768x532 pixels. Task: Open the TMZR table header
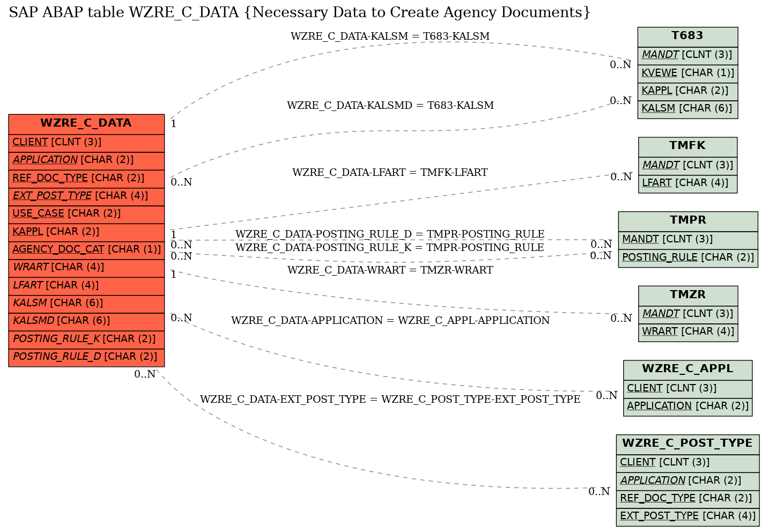(x=688, y=295)
